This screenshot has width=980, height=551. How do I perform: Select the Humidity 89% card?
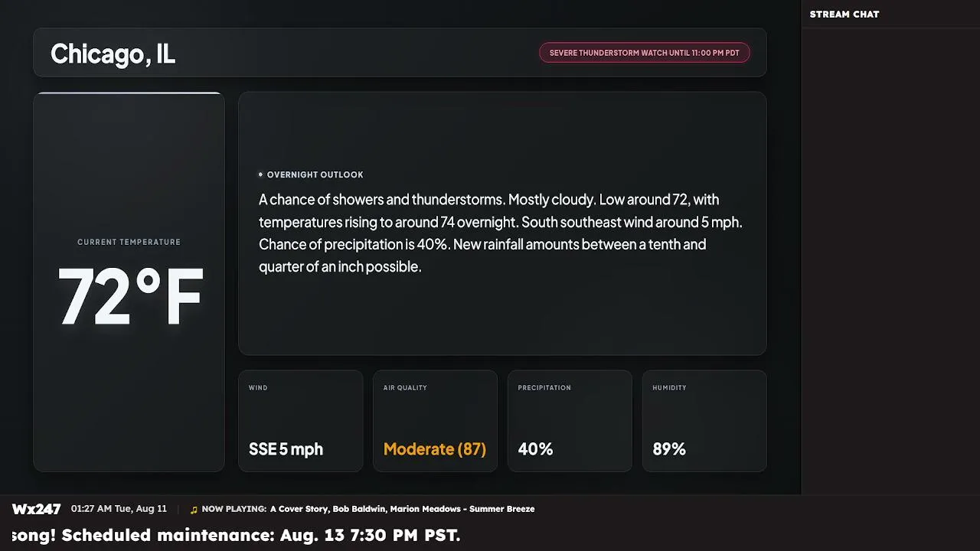704,421
